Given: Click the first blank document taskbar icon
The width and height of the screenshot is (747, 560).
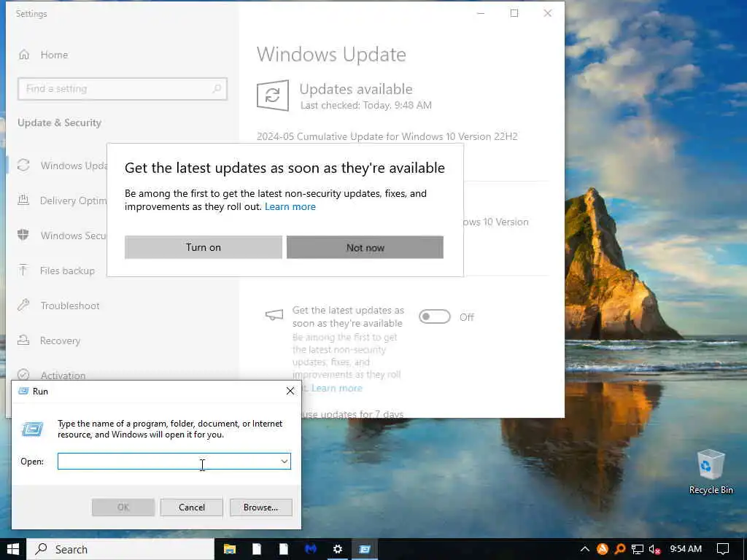Looking at the screenshot, I should [x=257, y=549].
